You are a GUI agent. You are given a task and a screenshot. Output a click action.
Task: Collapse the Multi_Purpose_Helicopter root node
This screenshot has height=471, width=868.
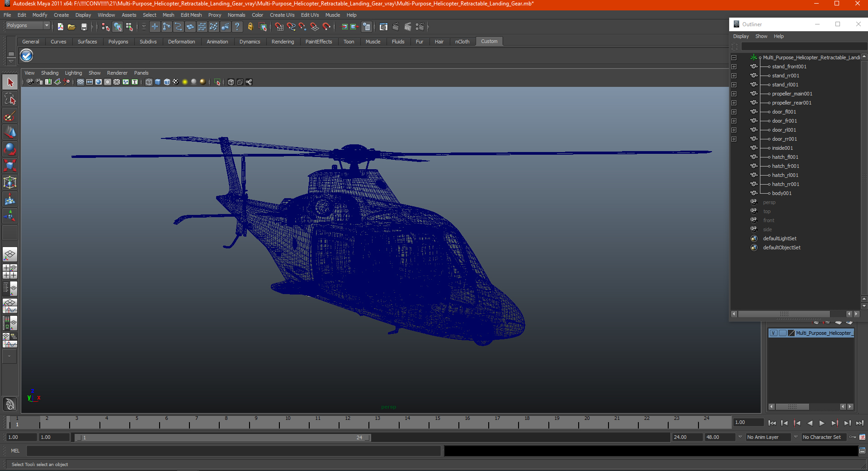pos(734,57)
